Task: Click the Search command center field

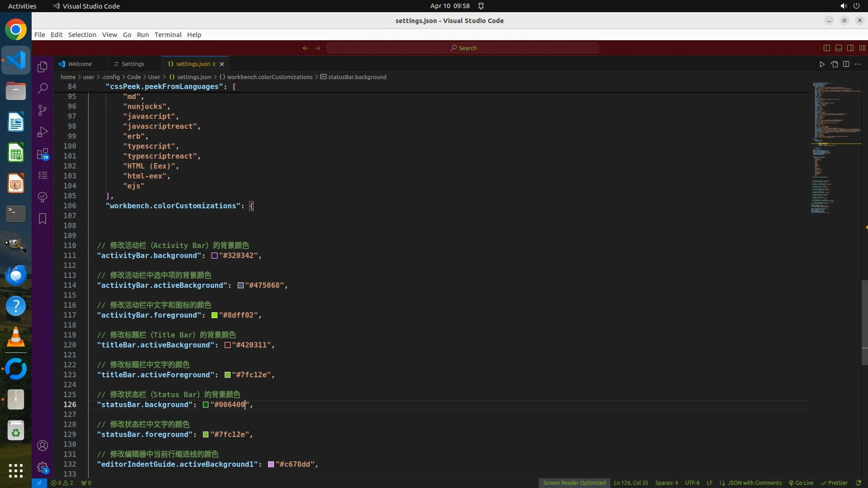Action: pos(463,48)
